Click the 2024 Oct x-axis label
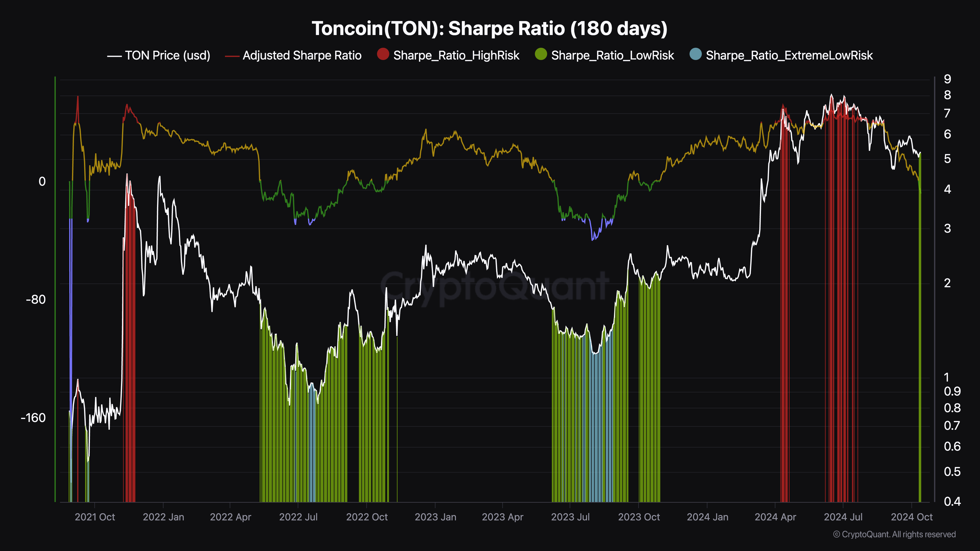980x551 pixels. pos(912,517)
